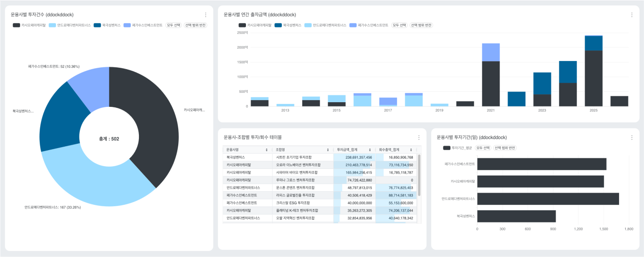Click the 238,691,357,456 investment amount cell
The height and width of the screenshot is (257, 644).
click(x=354, y=157)
